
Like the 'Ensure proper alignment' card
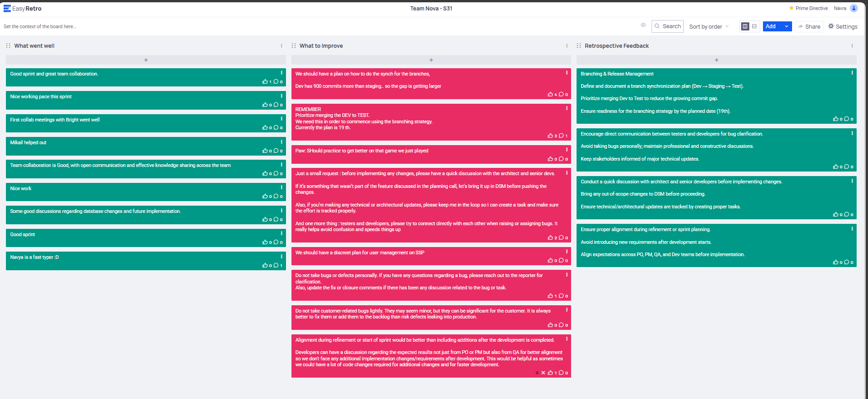click(836, 262)
